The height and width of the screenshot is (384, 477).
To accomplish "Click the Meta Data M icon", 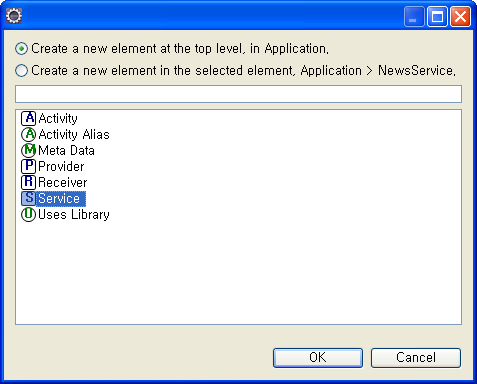I will pyautogui.click(x=28, y=150).
